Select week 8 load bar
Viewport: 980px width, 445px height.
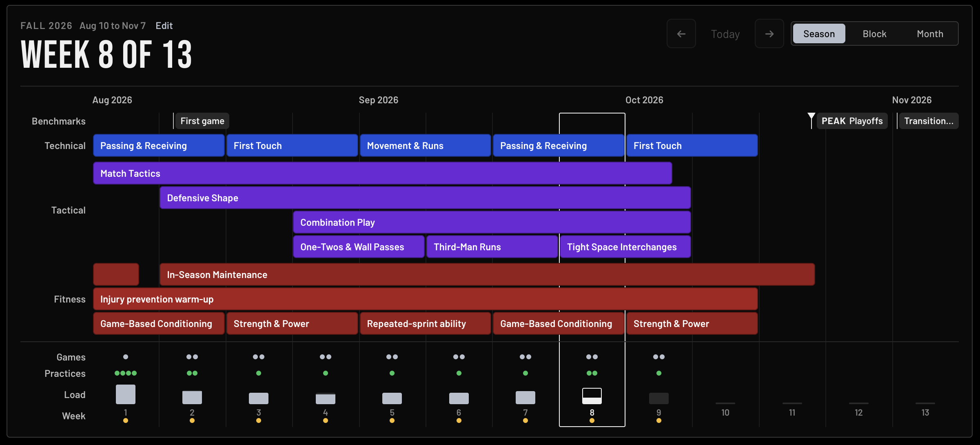click(592, 396)
